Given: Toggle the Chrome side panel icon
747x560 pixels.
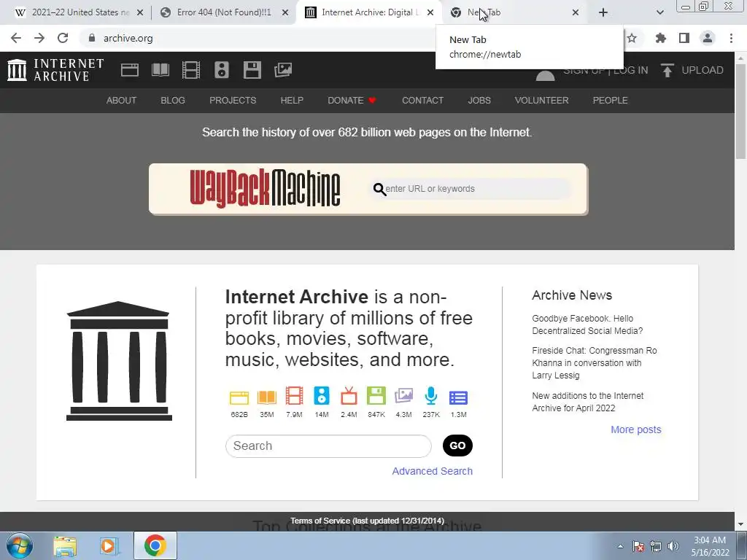Looking at the screenshot, I should (x=684, y=38).
